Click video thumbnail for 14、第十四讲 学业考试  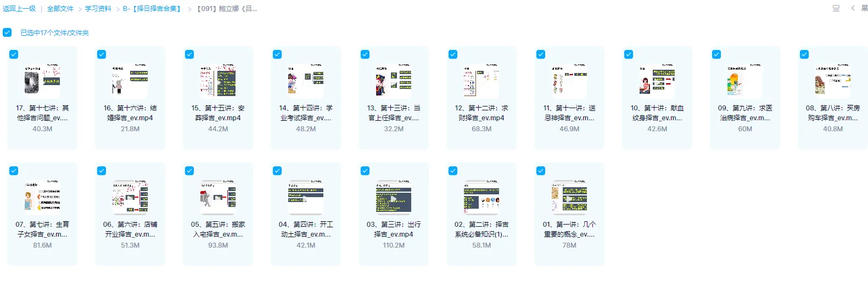306,81
